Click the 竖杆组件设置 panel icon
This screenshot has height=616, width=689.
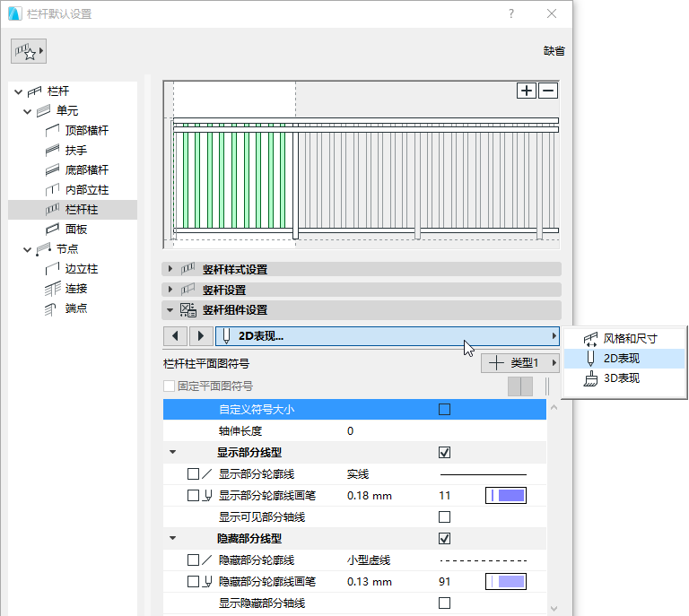click(x=188, y=310)
